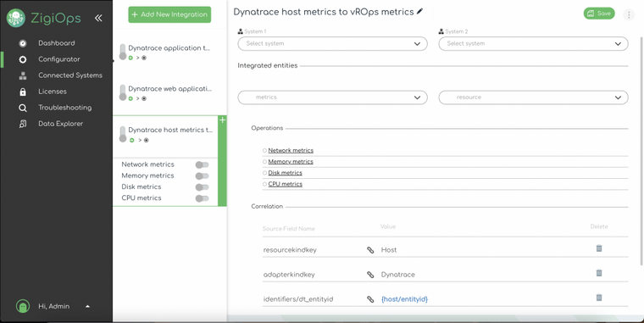The width and height of the screenshot is (644, 323).
Task: Toggle Dynatrace application integration vertical switch
Action: [122, 53]
